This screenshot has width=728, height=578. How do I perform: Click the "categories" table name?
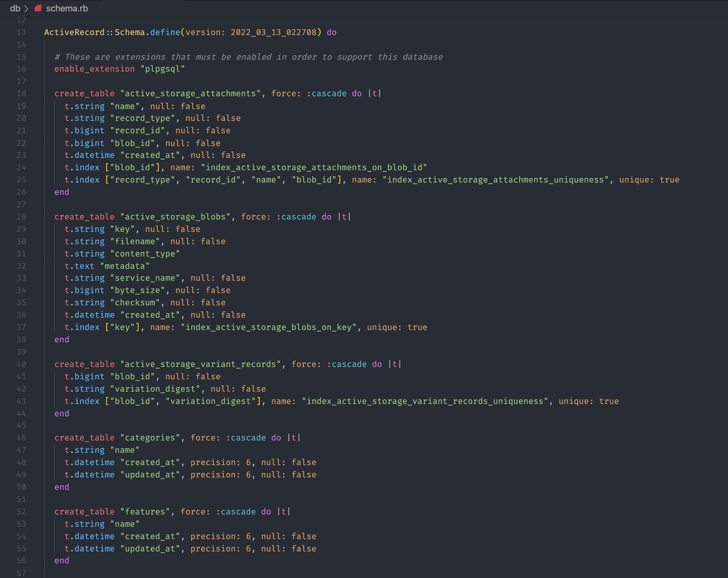coord(150,438)
